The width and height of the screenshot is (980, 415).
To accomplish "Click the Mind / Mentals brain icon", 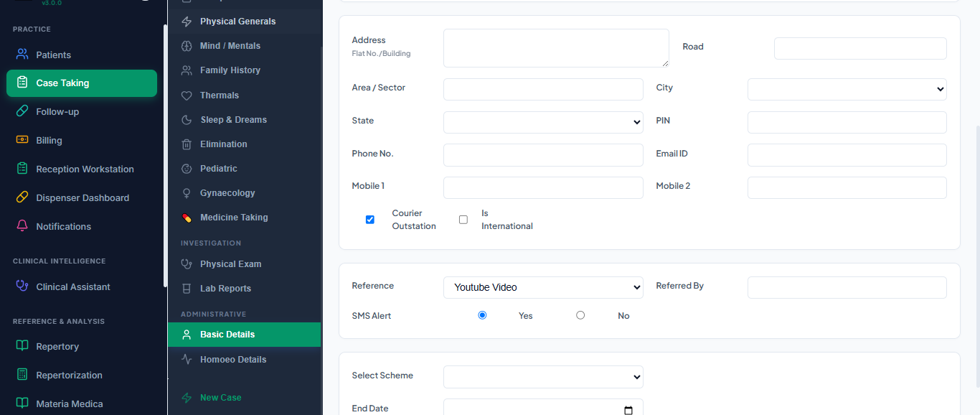I will coord(187,46).
